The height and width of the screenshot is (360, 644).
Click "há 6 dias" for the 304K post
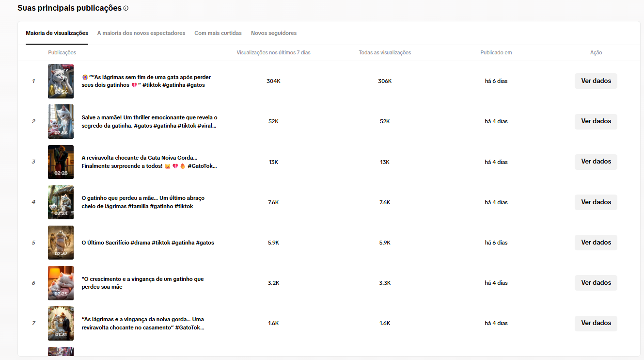(496, 81)
